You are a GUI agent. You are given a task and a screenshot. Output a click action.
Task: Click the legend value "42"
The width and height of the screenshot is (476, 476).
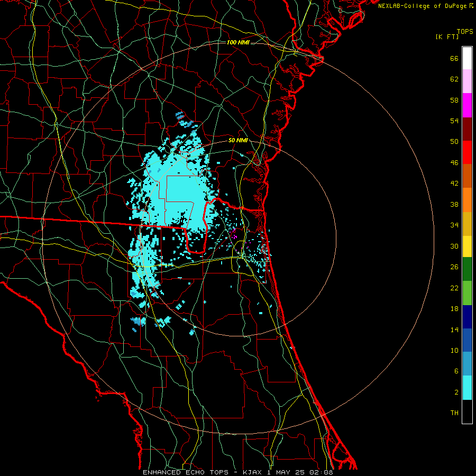(x=454, y=184)
